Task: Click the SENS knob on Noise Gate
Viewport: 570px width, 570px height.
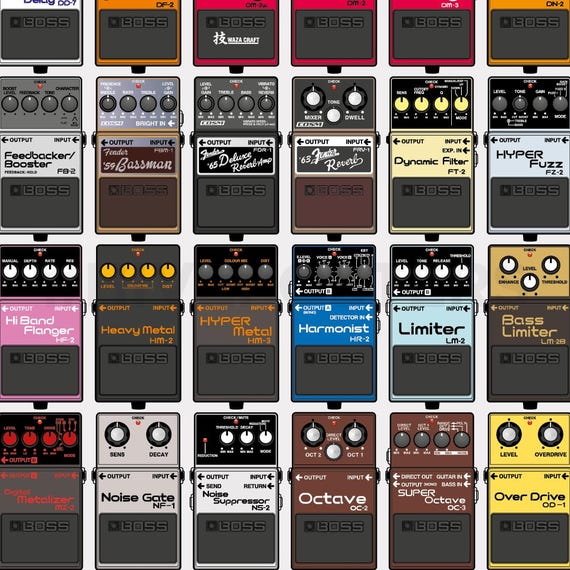Action: (x=117, y=434)
